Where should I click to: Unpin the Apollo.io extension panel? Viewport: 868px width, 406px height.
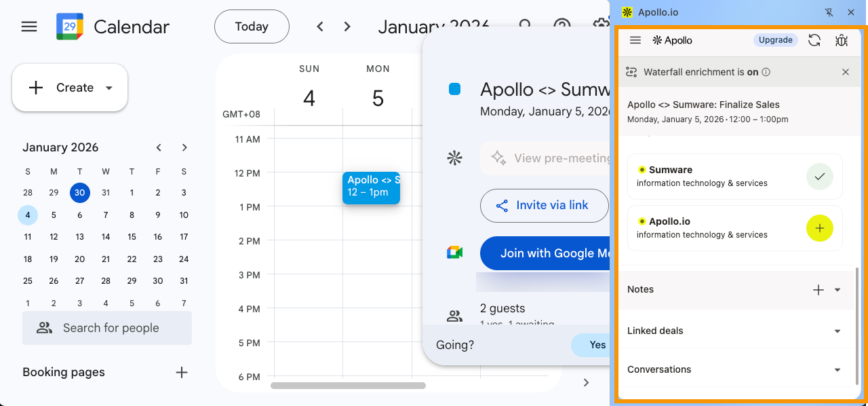[828, 12]
